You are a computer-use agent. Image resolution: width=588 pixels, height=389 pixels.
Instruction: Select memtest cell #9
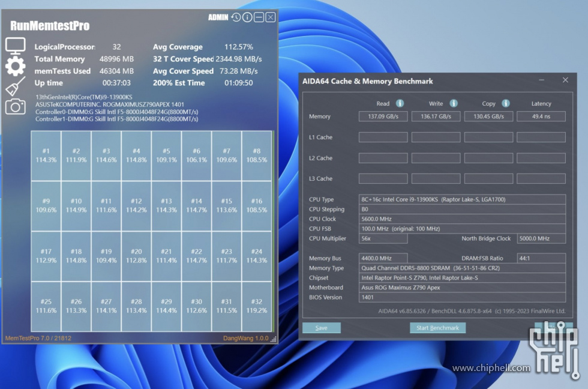pyautogui.click(x=46, y=206)
